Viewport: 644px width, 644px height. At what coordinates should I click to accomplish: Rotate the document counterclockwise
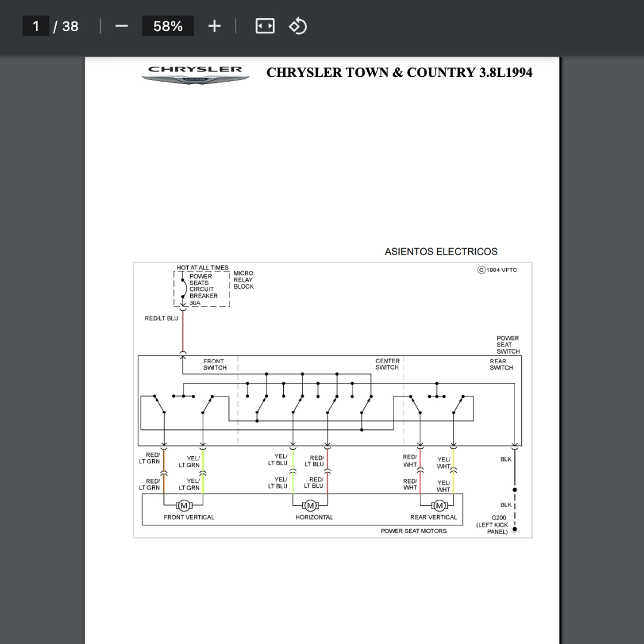(298, 26)
